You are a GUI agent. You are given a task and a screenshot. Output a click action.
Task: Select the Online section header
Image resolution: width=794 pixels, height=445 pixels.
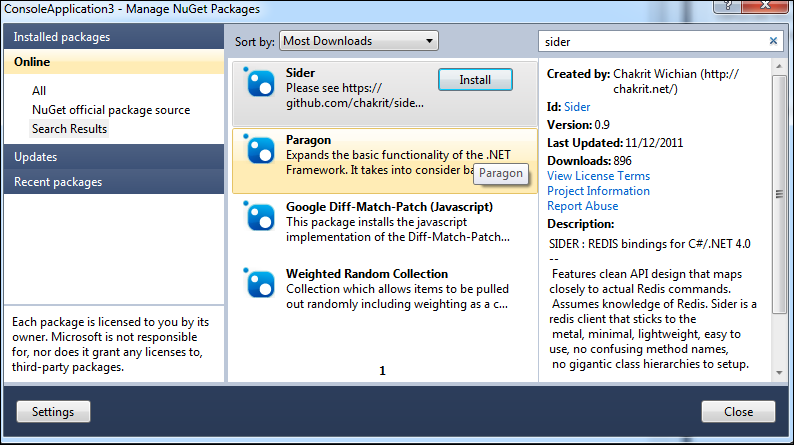114,62
